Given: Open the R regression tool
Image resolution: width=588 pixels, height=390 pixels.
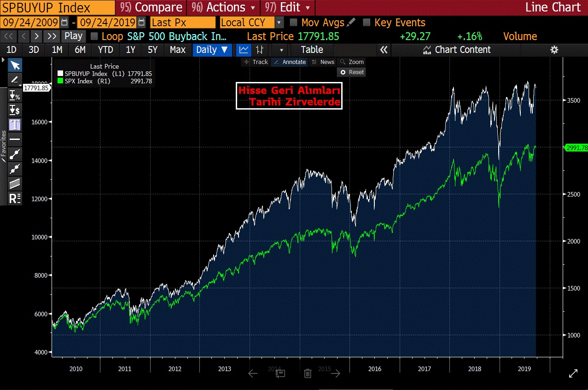Looking at the screenshot, I should 15,198.
